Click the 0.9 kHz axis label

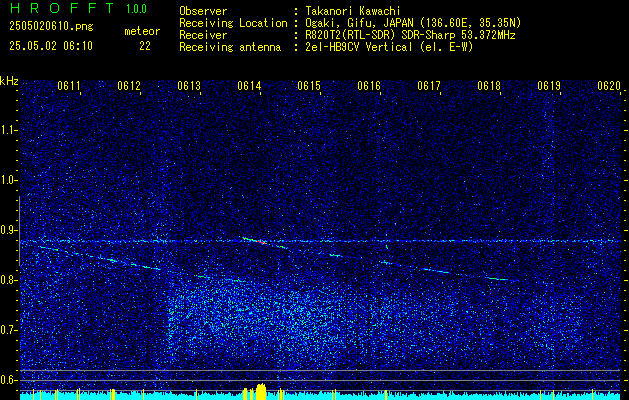[7, 230]
